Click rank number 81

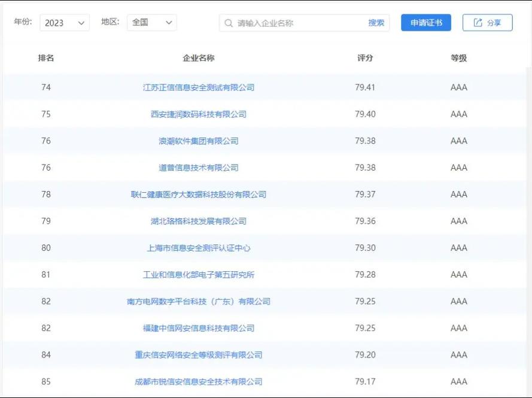pos(46,275)
